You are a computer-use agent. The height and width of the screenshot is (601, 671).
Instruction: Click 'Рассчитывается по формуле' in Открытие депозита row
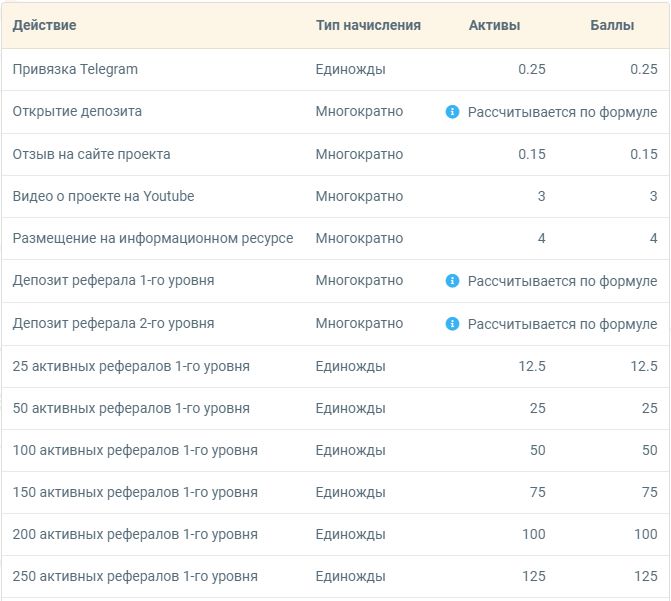click(562, 112)
